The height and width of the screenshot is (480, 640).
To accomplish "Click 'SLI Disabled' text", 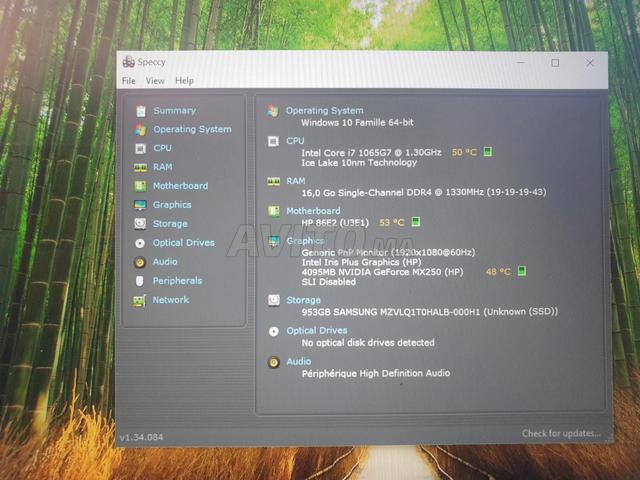I will pyautogui.click(x=329, y=282).
